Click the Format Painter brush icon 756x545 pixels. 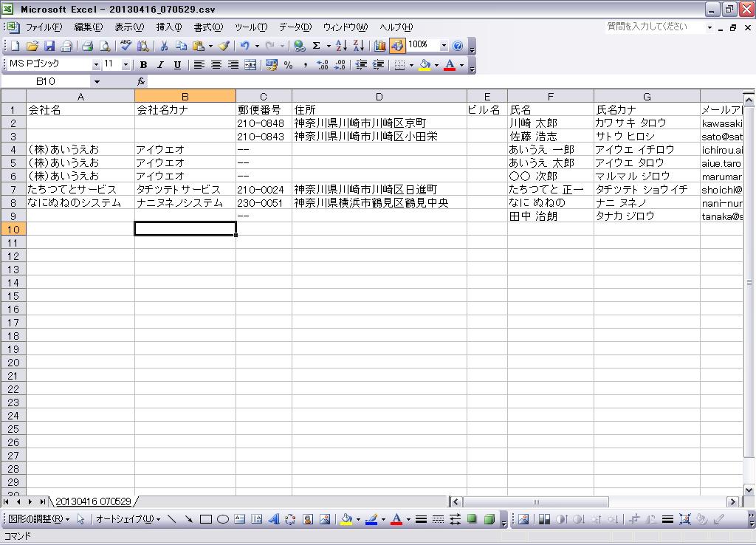(224, 46)
